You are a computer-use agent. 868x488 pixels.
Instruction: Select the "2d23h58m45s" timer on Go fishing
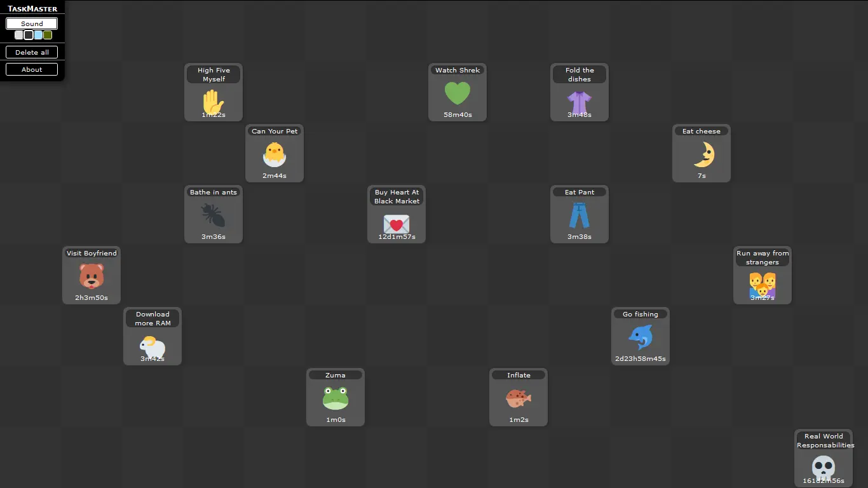pyautogui.click(x=641, y=359)
